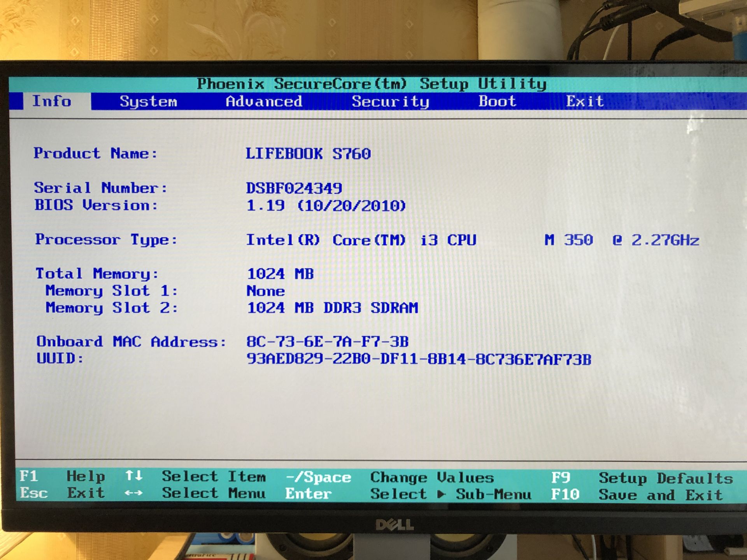Select the Info tab
The width and height of the screenshot is (747, 560).
pyautogui.click(x=52, y=101)
